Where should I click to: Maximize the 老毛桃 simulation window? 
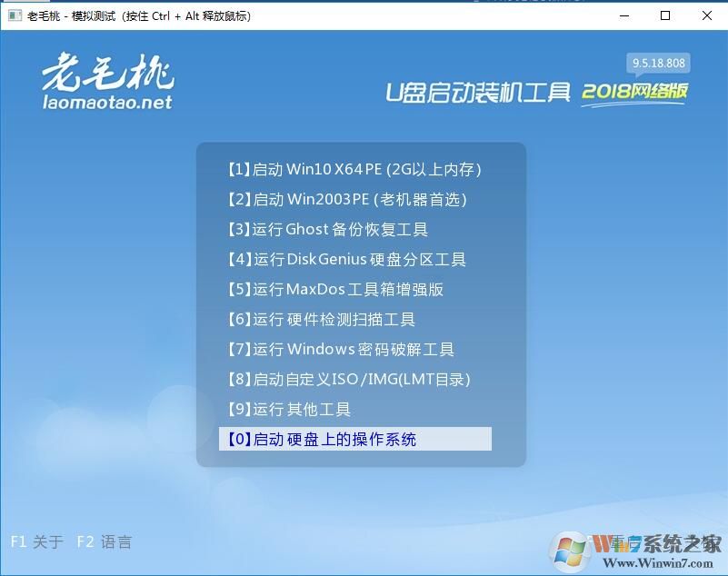665,15
